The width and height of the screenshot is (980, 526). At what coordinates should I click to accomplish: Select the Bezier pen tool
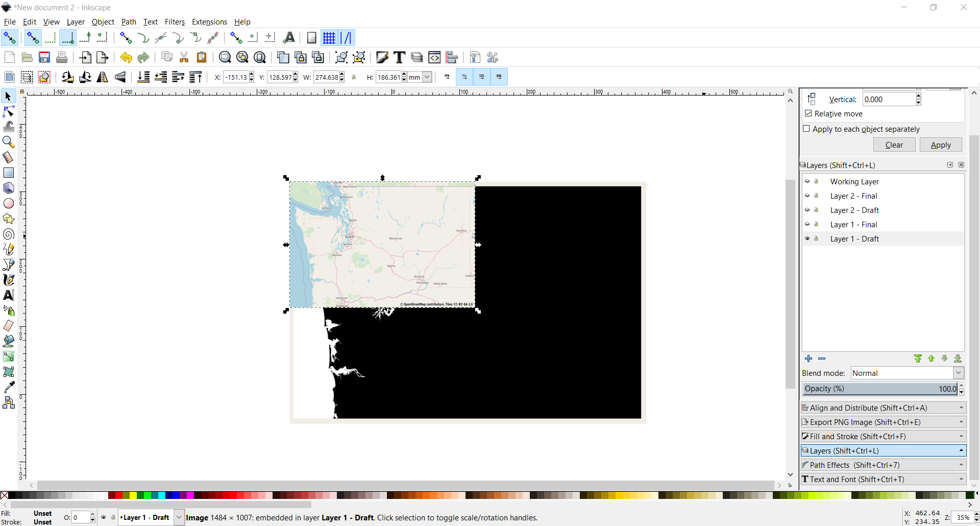pos(8,265)
